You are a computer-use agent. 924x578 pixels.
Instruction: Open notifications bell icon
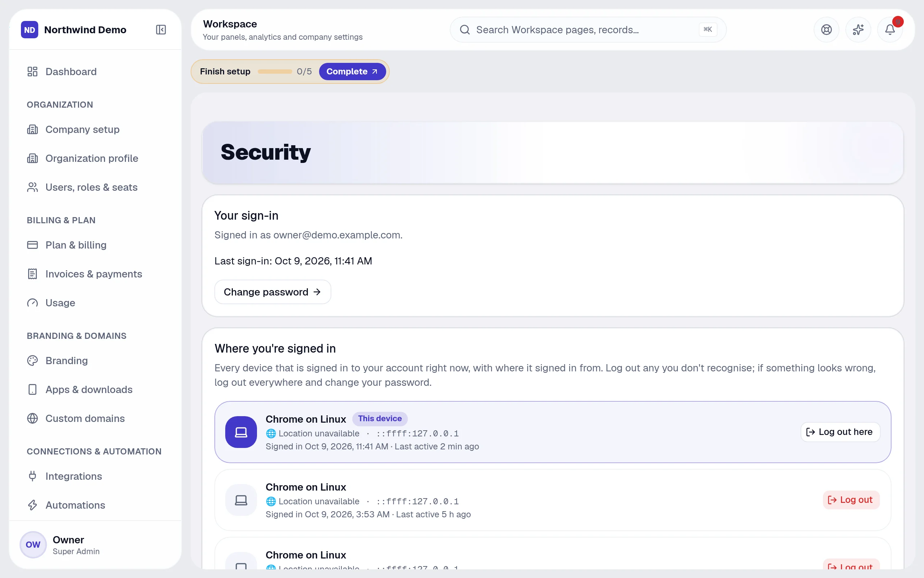click(x=890, y=29)
